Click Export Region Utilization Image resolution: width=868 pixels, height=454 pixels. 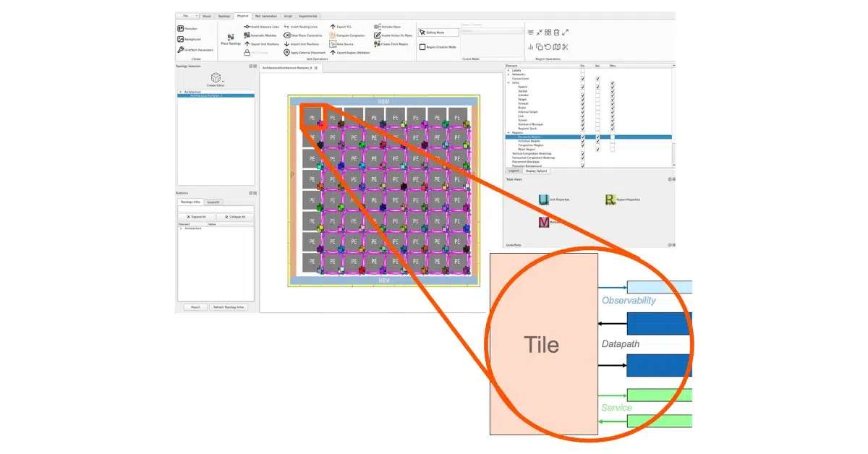click(350, 52)
